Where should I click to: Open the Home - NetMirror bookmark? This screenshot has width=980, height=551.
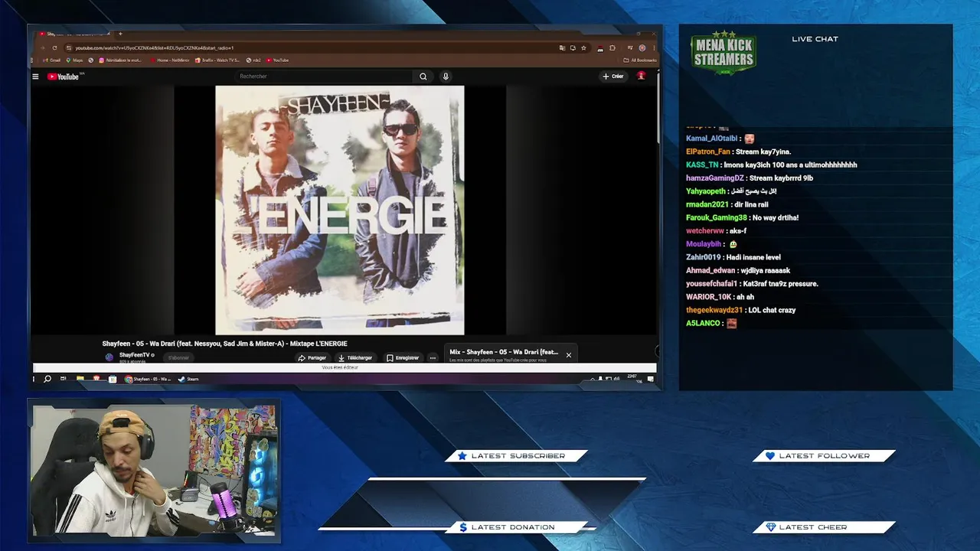point(171,60)
